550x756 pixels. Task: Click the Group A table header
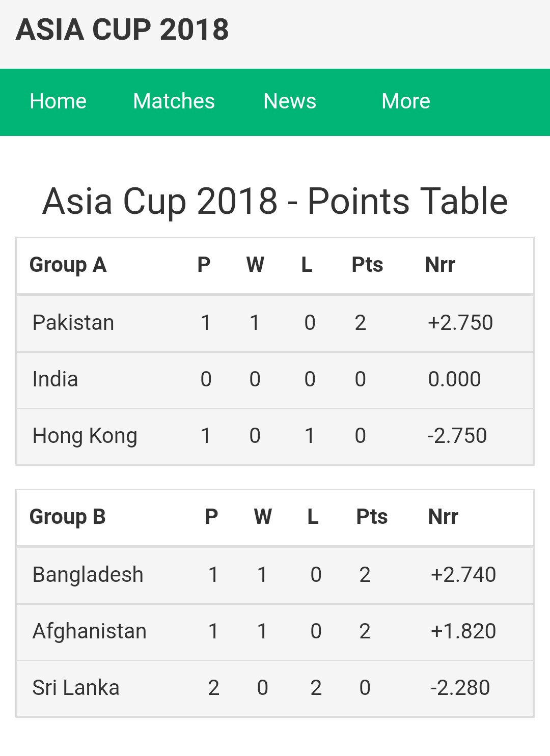68,265
